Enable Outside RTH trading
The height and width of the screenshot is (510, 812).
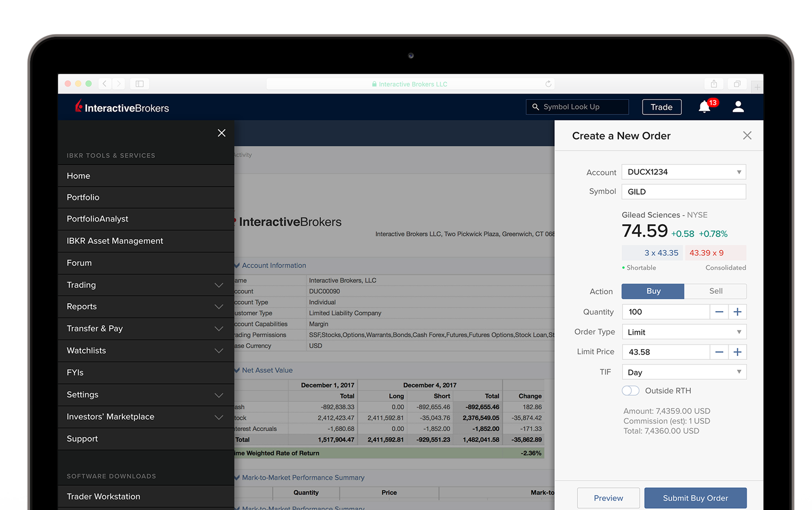[x=630, y=390]
